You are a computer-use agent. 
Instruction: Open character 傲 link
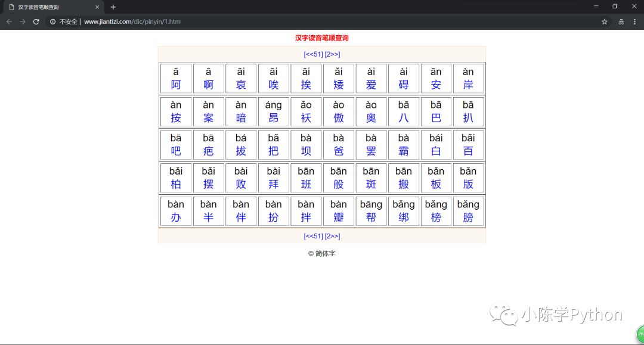click(x=339, y=118)
